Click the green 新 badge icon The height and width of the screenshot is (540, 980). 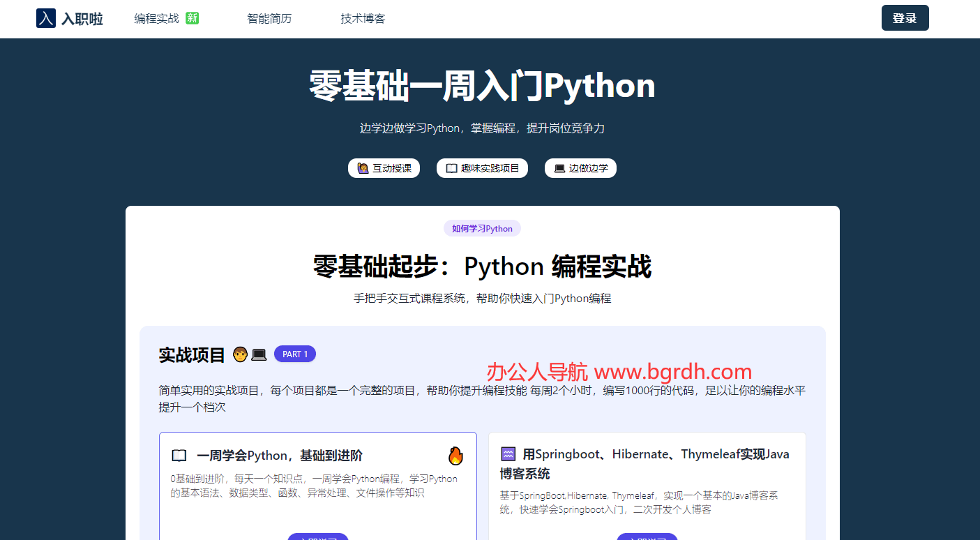click(x=193, y=18)
